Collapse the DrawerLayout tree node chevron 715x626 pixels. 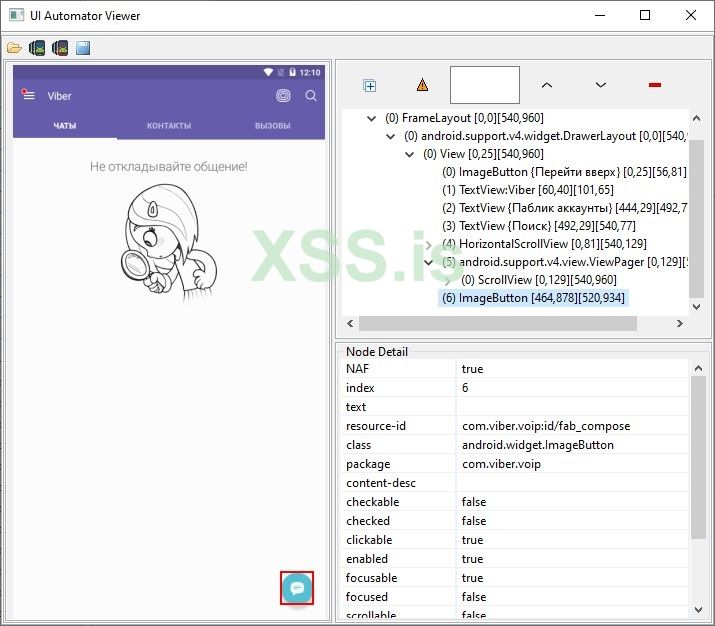pos(390,136)
